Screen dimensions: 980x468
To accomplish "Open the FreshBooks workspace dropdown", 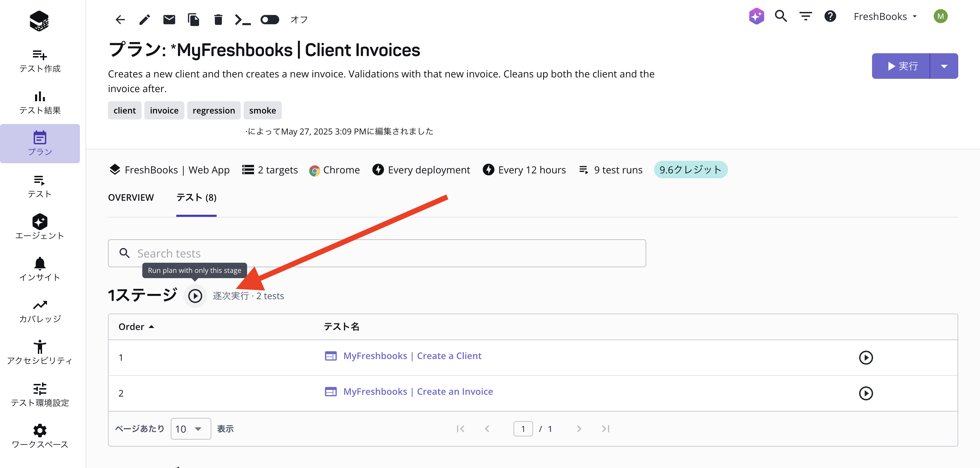I will pyautogui.click(x=885, y=16).
